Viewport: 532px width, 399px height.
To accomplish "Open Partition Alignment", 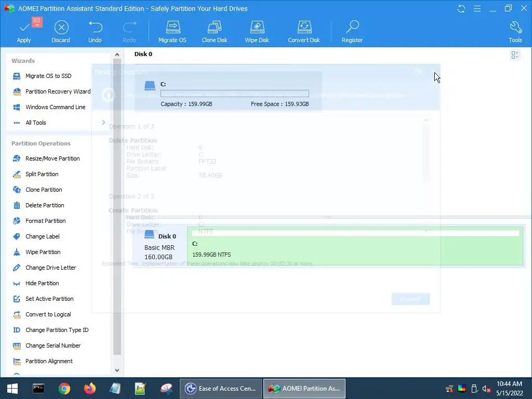I will tap(43, 362).
